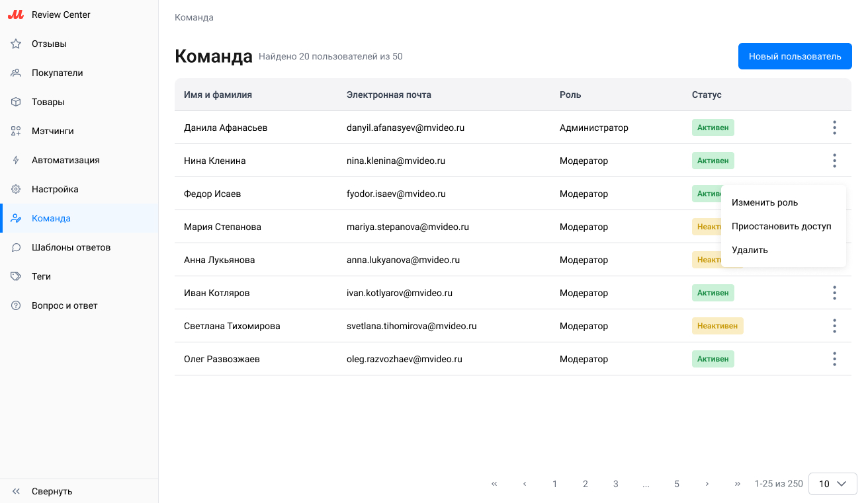Click the Новый пользователь button
This screenshot has width=868, height=503.
point(795,56)
